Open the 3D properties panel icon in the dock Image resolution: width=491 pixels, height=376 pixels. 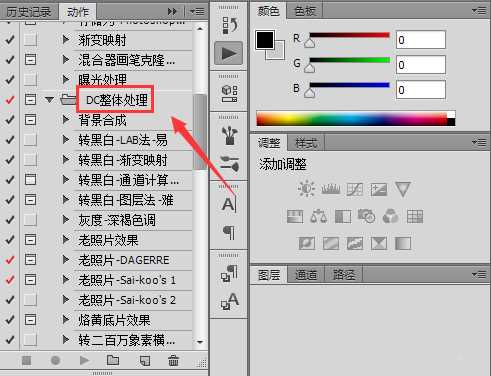pos(229,93)
